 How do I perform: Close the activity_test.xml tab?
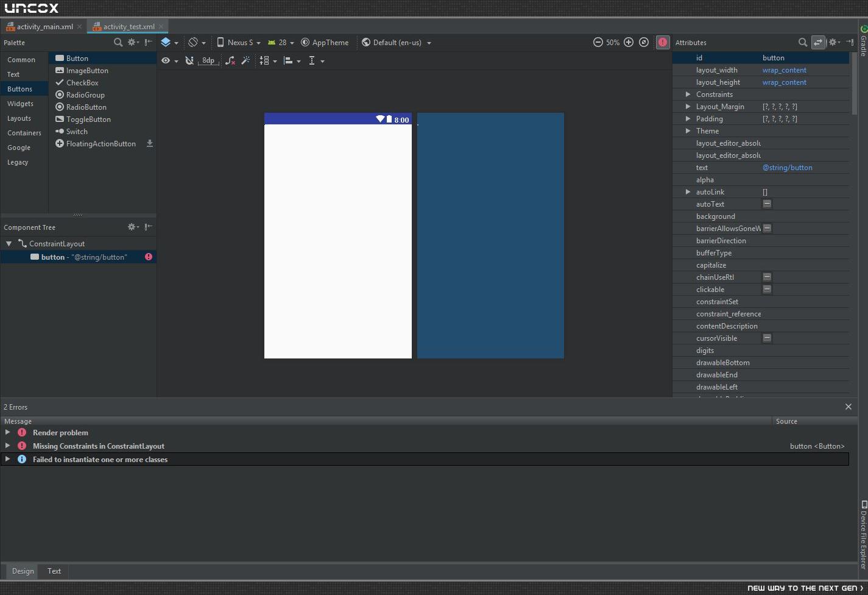click(x=161, y=27)
